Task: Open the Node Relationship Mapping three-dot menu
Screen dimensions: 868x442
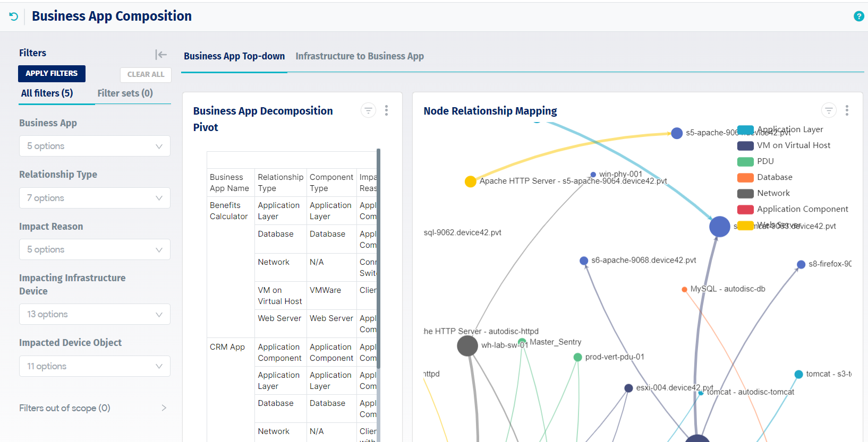Action: [847, 110]
